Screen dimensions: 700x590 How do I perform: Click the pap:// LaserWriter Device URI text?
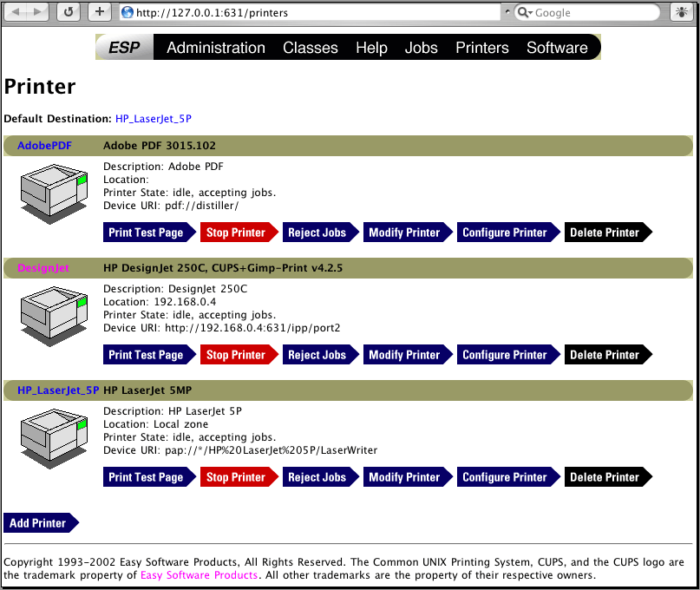pos(240,450)
